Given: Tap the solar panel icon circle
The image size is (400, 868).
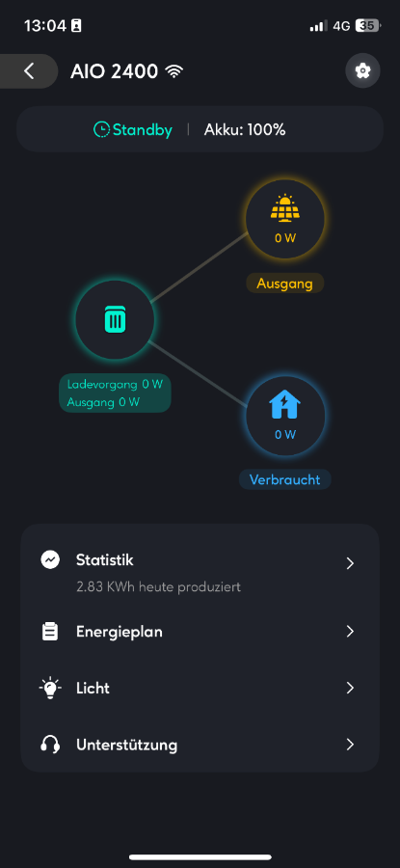Looking at the screenshot, I should pyautogui.click(x=285, y=219).
